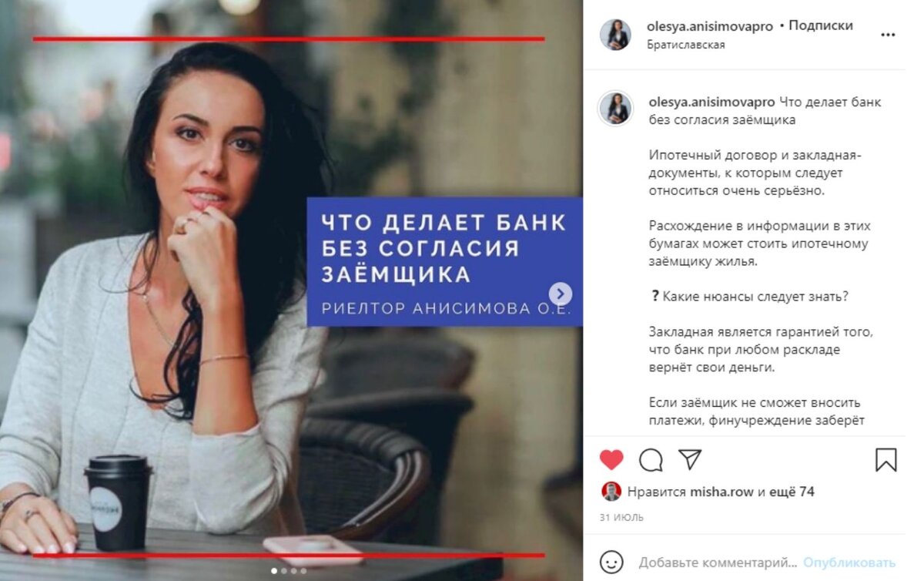Open comments via speech bubble icon
Image resolution: width=924 pixels, height=581 pixels.
pos(651,460)
